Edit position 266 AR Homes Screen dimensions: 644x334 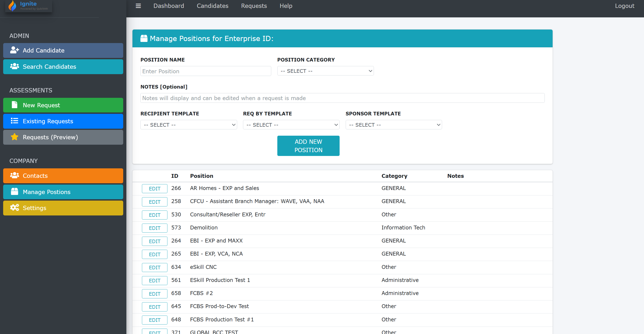[155, 188]
